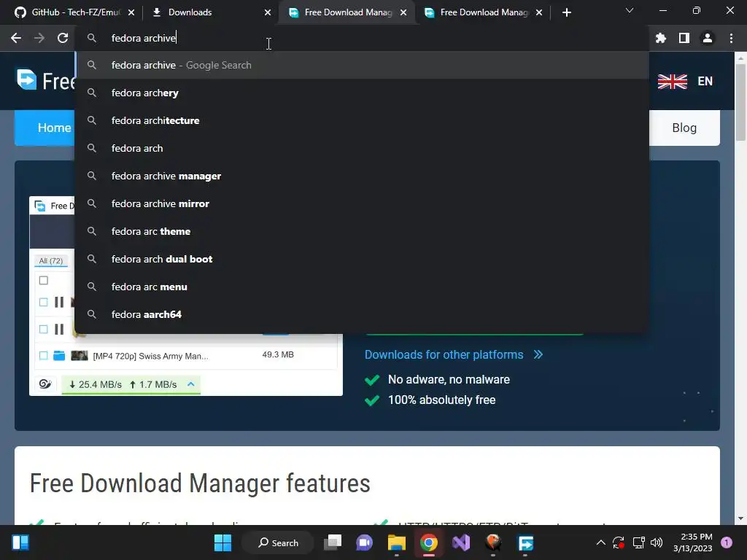Tick the Swiss Army Man row checkbox

43,356
